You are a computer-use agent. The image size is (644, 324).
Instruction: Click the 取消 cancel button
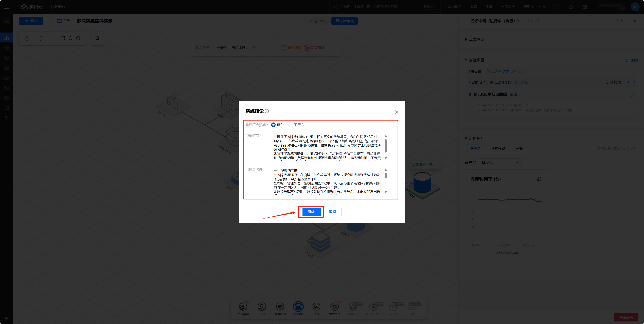click(x=332, y=212)
